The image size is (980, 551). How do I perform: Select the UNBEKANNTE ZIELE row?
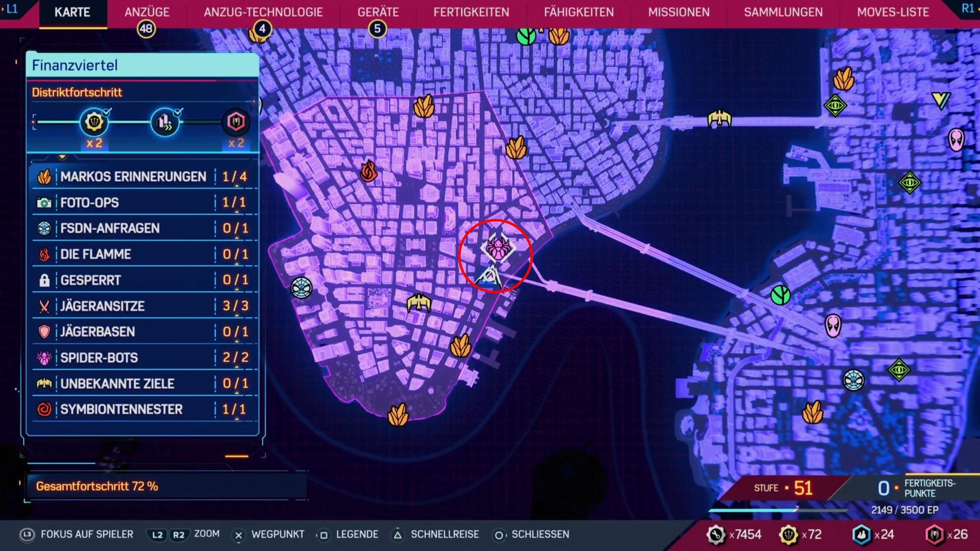coord(144,383)
